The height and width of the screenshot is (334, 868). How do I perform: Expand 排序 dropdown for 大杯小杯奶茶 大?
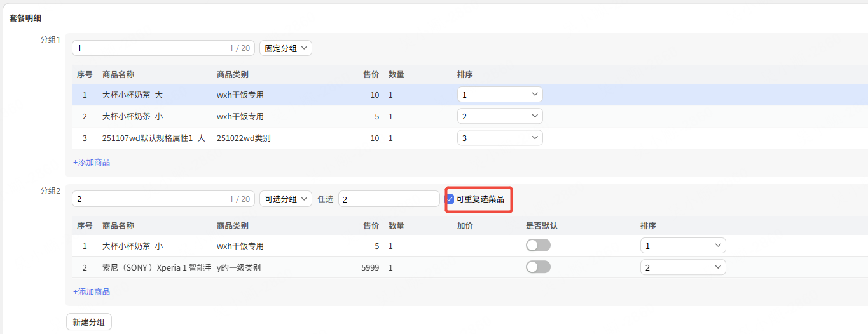tap(499, 95)
